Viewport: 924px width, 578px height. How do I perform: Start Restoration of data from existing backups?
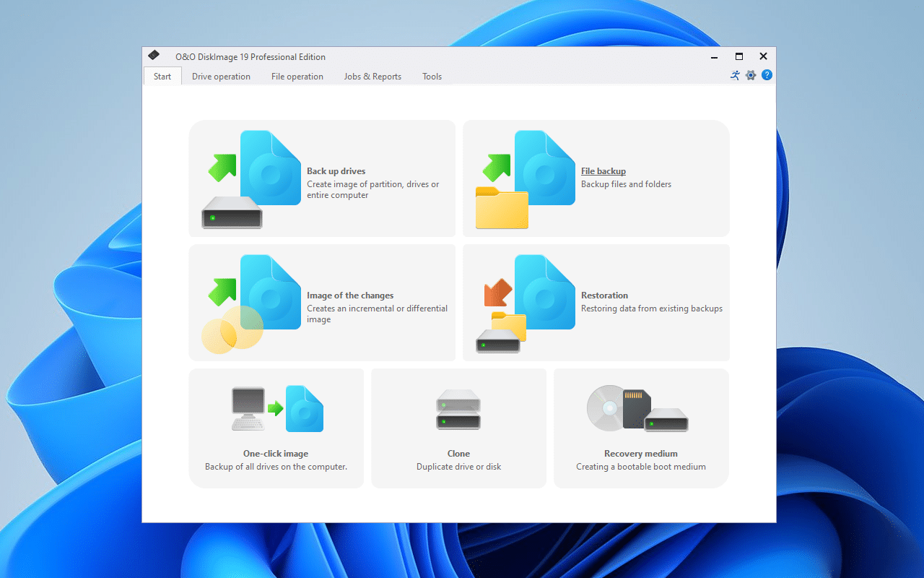click(604, 296)
